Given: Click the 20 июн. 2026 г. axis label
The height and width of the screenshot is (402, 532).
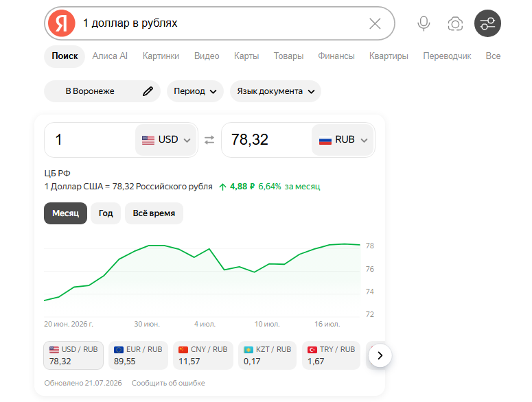Looking at the screenshot, I should click(x=69, y=324).
